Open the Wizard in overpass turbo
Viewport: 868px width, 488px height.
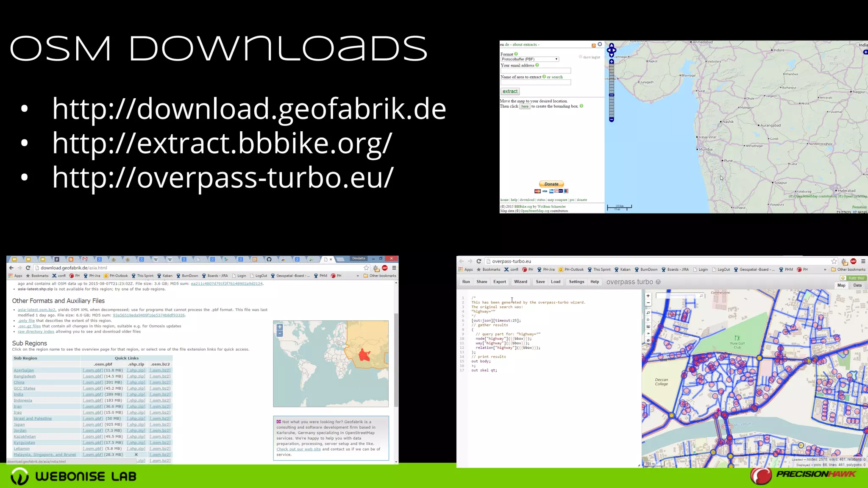pos(521,282)
